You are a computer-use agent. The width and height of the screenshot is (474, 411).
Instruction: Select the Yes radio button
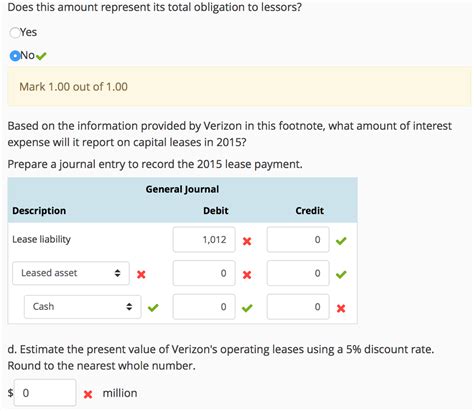[x=15, y=33]
